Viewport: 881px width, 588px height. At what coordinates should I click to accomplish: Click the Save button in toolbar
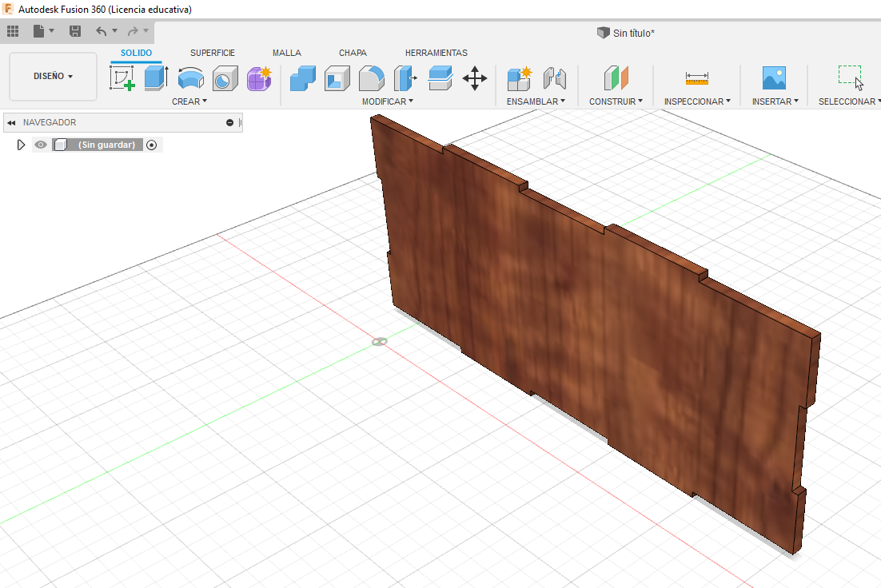click(x=75, y=31)
